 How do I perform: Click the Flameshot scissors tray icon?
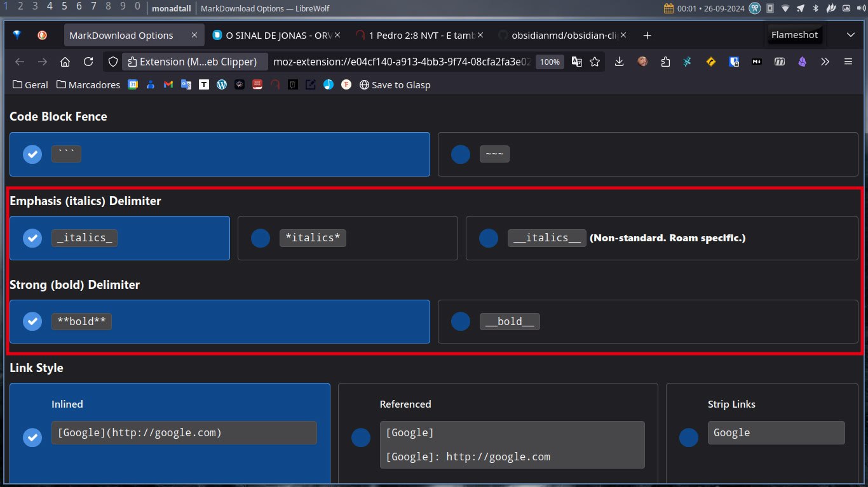tap(755, 8)
